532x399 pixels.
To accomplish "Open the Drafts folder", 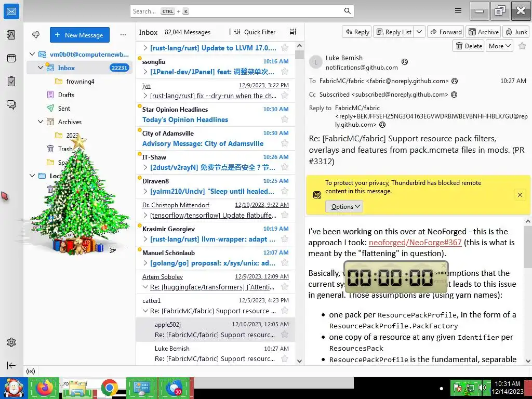I will pyautogui.click(x=66, y=95).
